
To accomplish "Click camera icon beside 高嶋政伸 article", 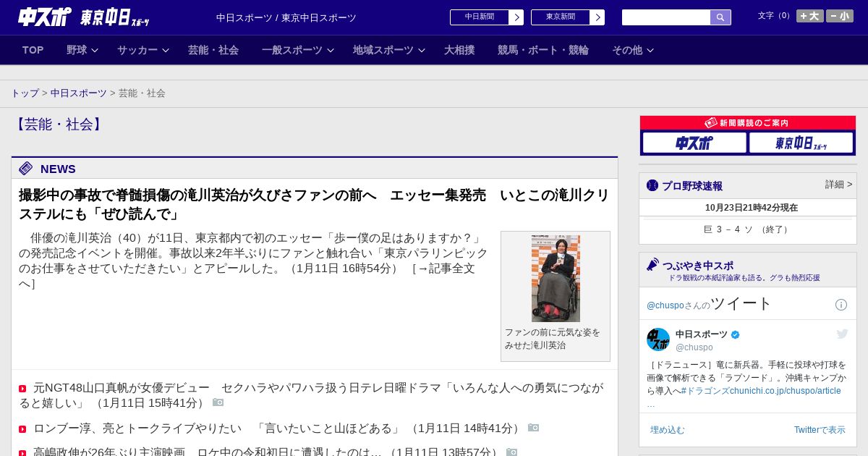I will [512, 452].
